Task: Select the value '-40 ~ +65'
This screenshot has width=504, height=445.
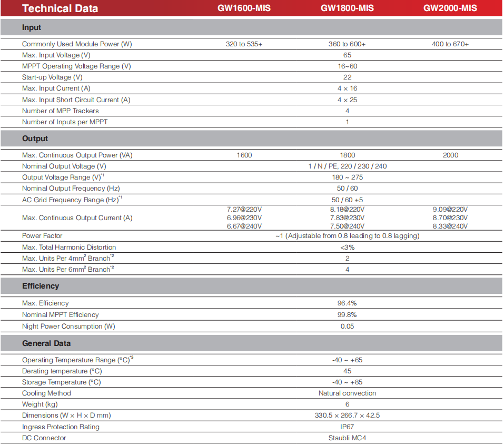Action: tap(347, 360)
